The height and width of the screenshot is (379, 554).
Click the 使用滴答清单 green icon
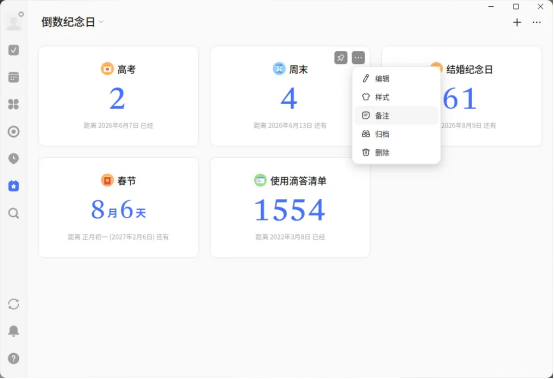[x=260, y=180]
